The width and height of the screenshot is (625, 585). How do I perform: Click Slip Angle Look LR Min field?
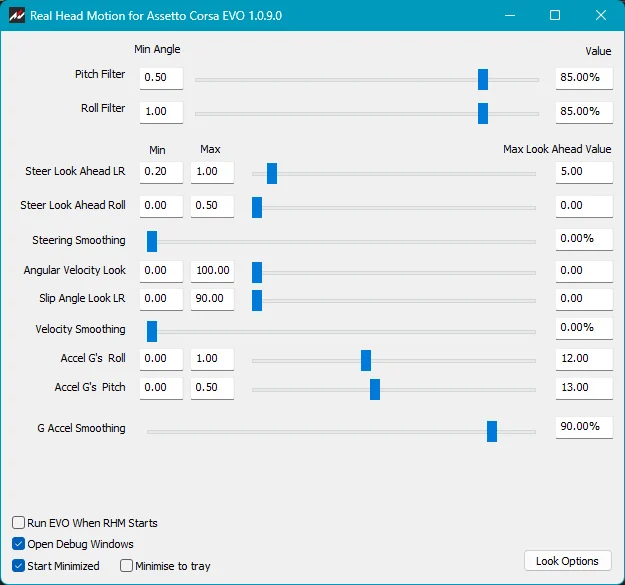point(161,299)
